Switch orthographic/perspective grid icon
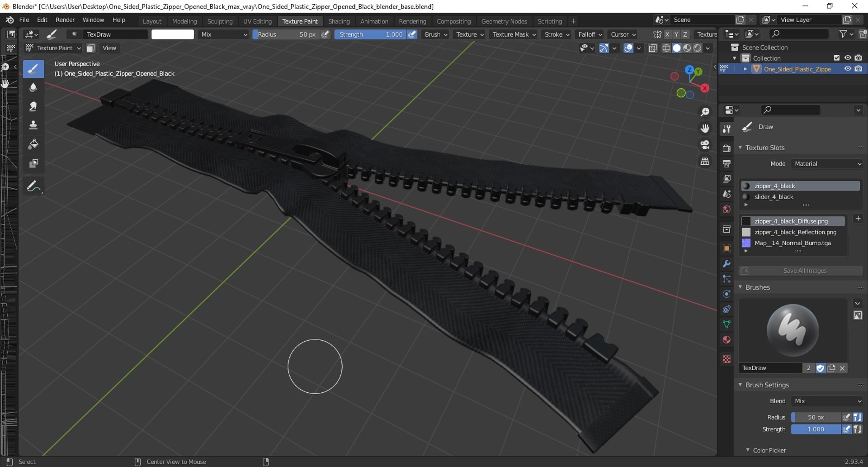 (x=705, y=162)
